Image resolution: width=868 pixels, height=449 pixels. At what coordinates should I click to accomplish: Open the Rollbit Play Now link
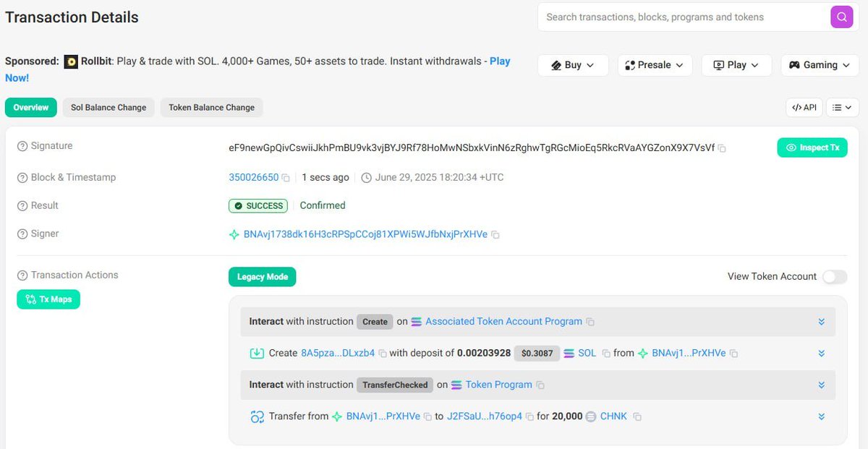(500, 61)
